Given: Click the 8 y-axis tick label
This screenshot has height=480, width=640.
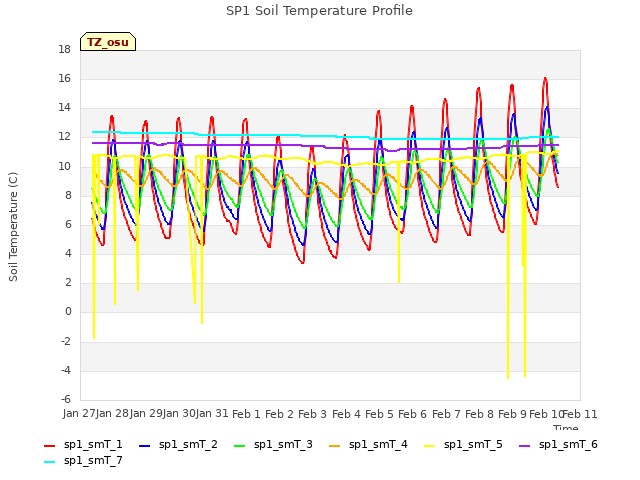Looking at the screenshot, I should tap(68, 196).
